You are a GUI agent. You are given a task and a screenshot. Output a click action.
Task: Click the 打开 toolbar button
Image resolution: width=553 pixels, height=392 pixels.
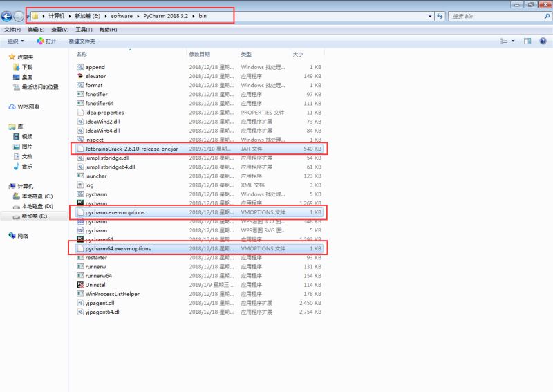pos(46,41)
